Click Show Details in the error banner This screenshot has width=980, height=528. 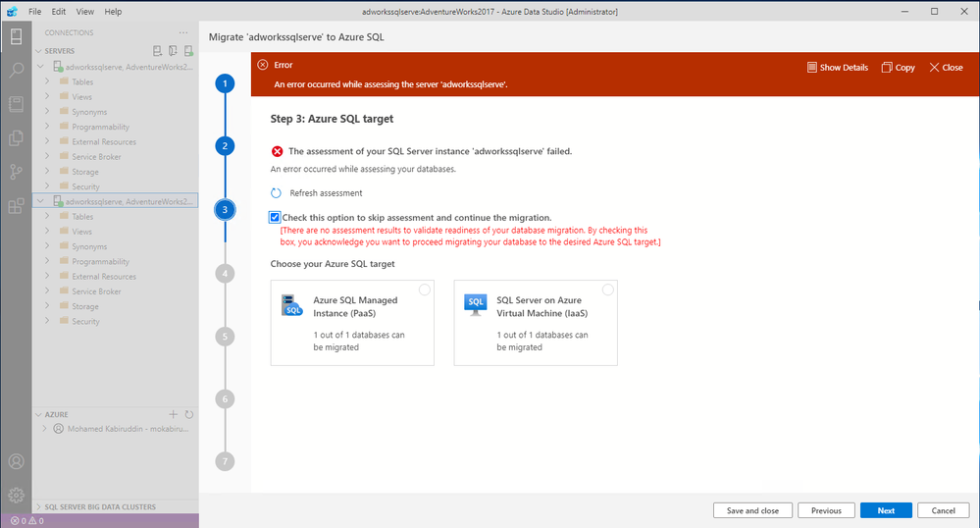[x=838, y=68]
